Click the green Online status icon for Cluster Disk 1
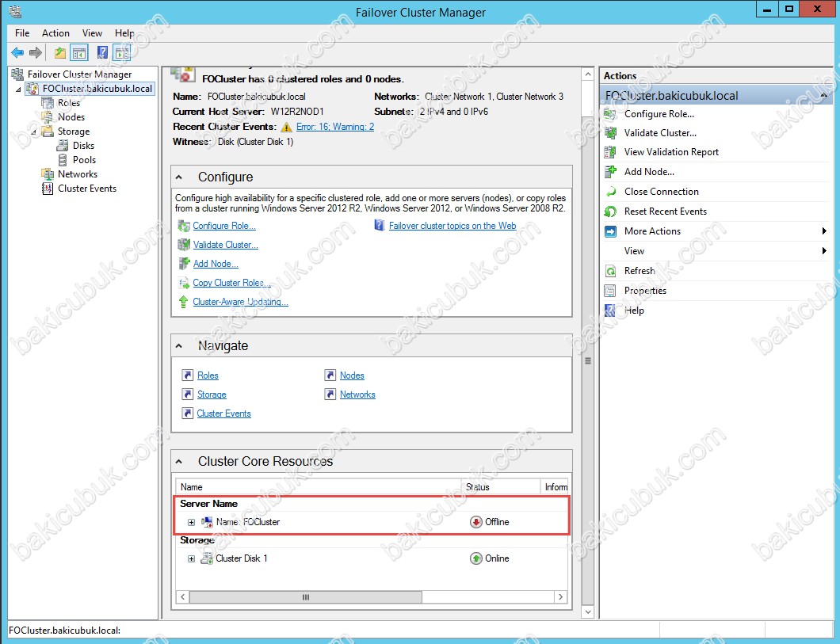Image resolution: width=840 pixels, height=644 pixels. pyautogui.click(x=475, y=558)
